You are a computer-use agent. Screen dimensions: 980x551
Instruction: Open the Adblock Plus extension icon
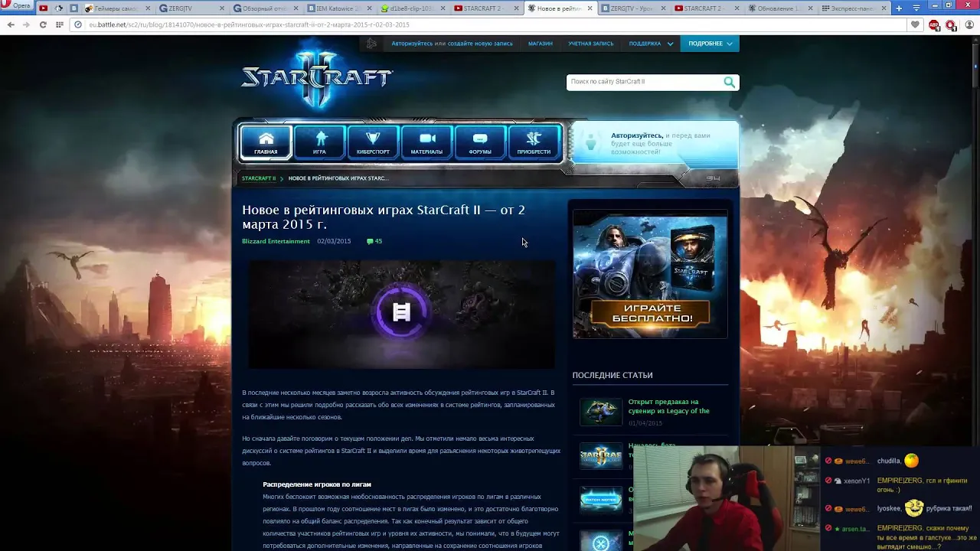(x=934, y=24)
